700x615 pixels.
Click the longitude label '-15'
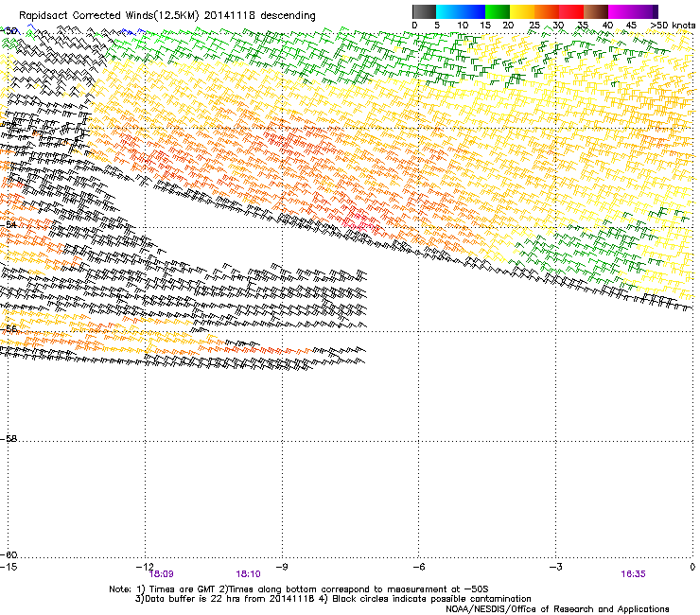click(9, 567)
